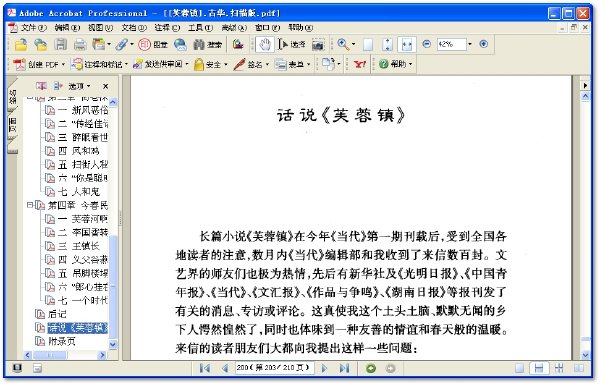Click the Fit Page view icon

pyautogui.click(x=387, y=45)
